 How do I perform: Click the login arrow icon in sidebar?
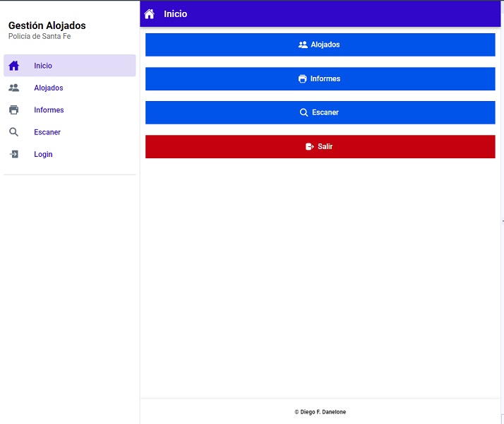pos(13,154)
